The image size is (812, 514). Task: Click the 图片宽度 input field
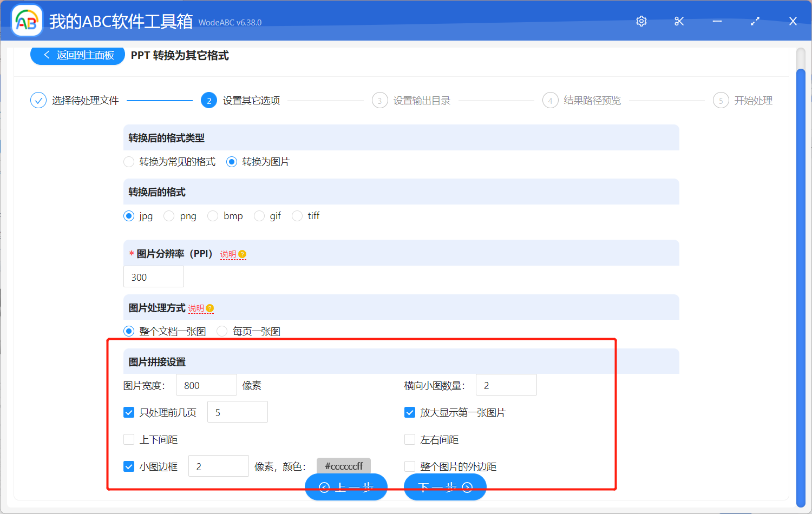(x=206, y=385)
